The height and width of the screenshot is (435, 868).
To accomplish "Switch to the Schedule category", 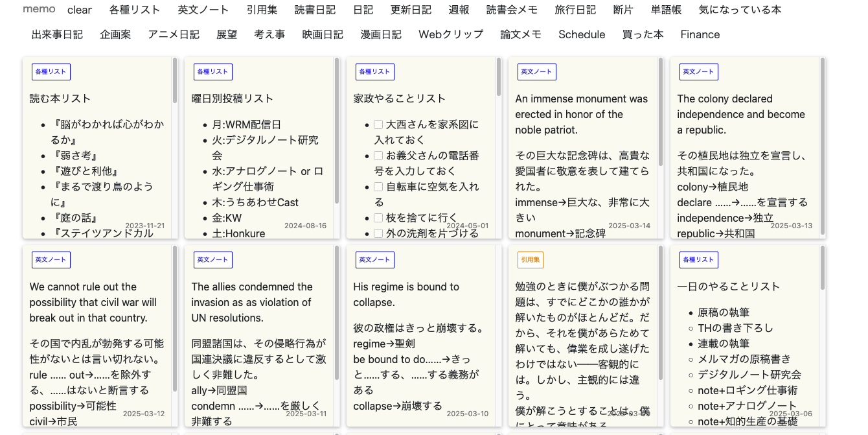I will pyautogui.click(x=581, y=34).
